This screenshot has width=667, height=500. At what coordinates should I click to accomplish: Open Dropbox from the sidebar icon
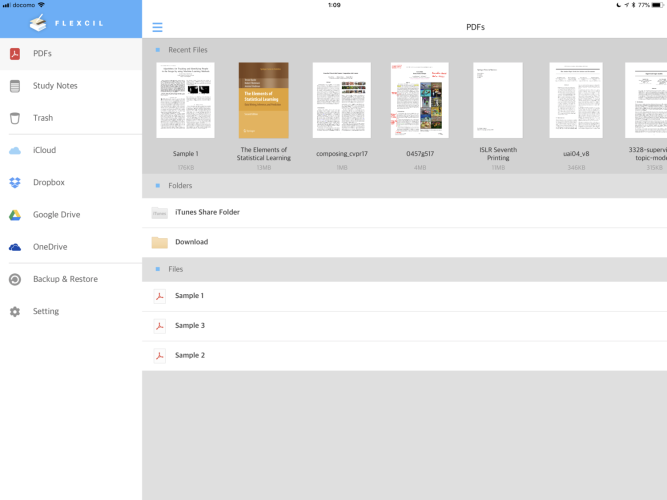point(15,182)
